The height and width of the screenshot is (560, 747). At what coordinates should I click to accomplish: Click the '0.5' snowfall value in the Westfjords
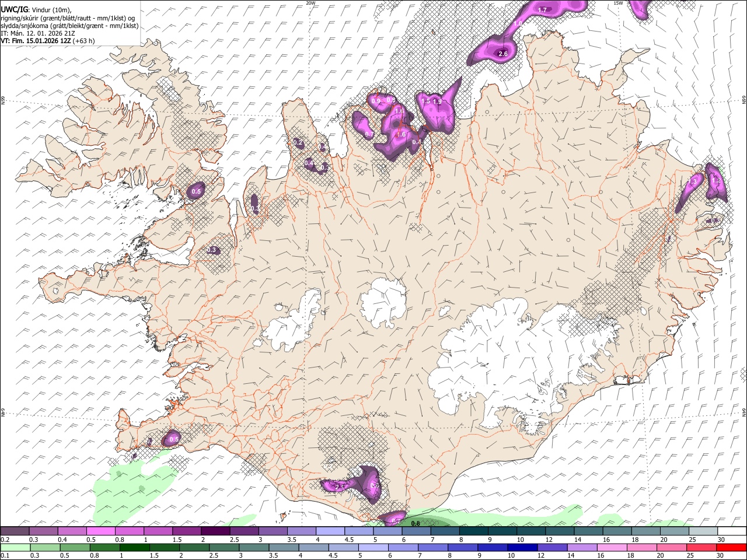click(196, 191)
